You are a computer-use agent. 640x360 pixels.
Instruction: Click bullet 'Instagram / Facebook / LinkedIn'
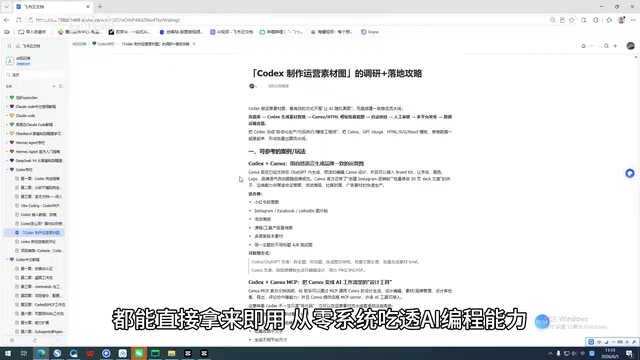pyautogui.click(x=291, y=211)
